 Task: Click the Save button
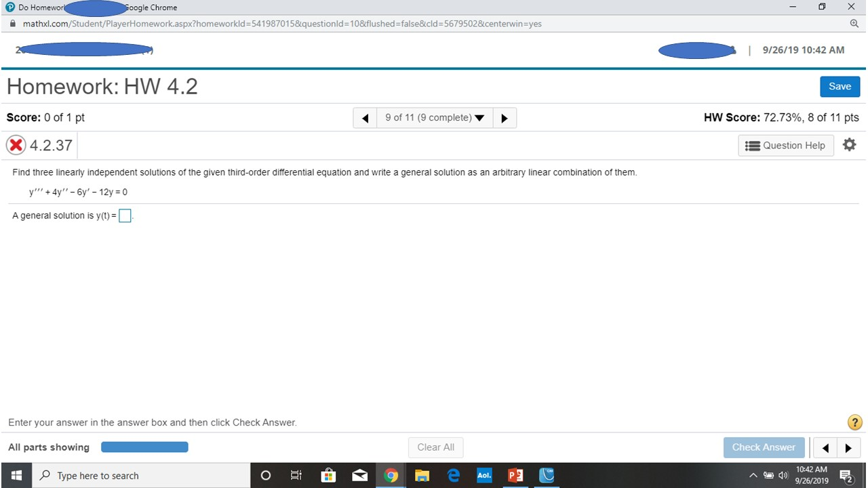click(840, 86)
